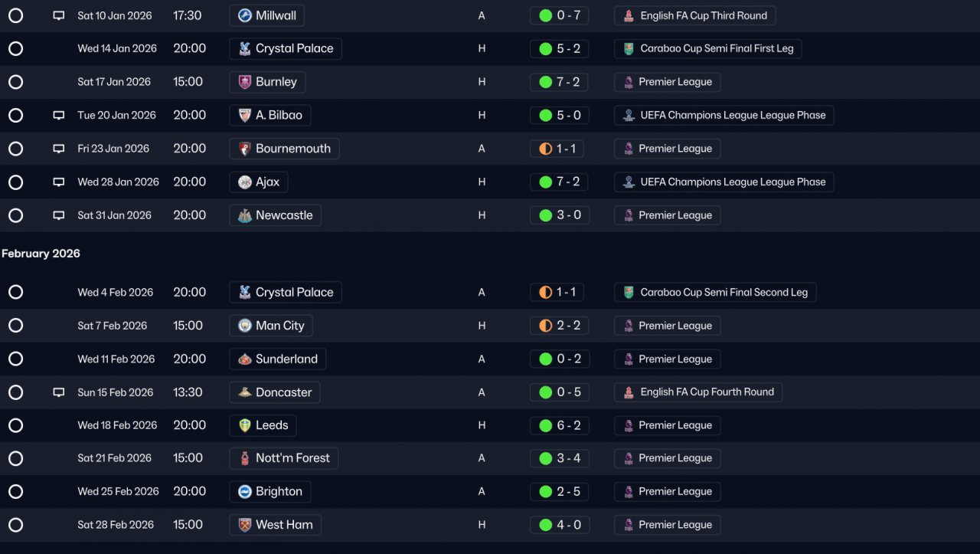Click the FA Cup icon beside Fourth Round
Screen dimensions: 980x554
[629, 392]
